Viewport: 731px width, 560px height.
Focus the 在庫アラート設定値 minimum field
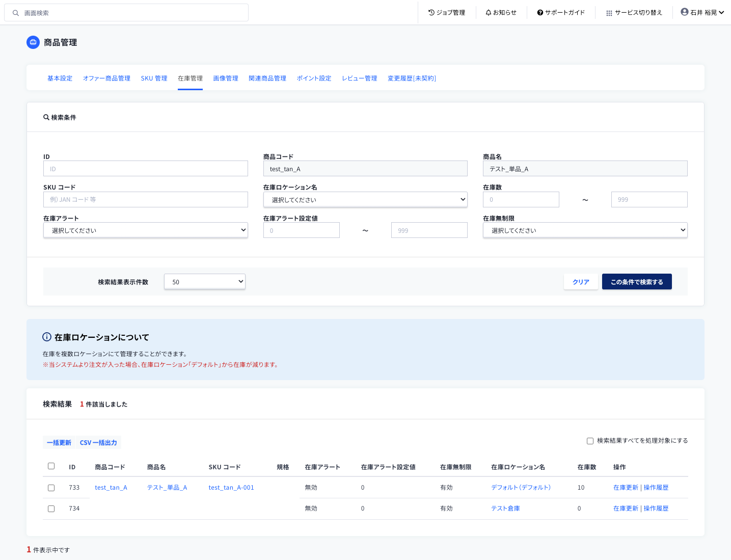pos(302,230)
